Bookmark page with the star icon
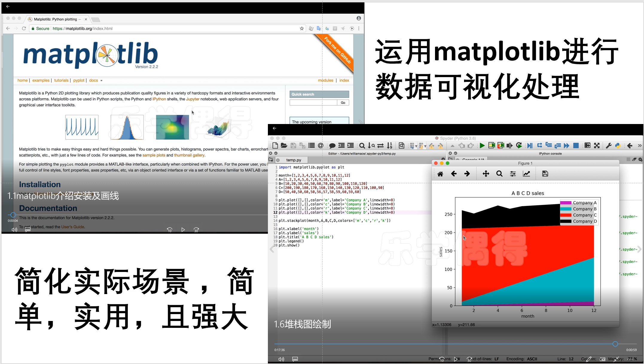644x364 pixels. click(302, 28)
